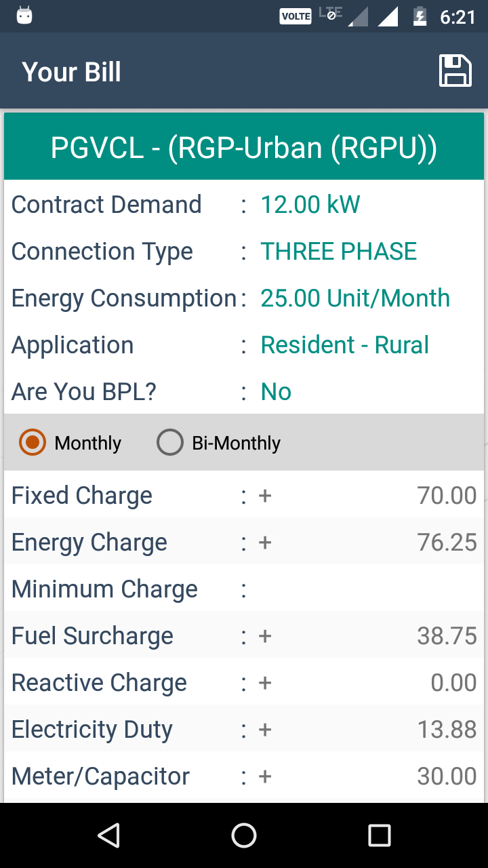Screen dimensions: 488x868
Task: Tap the Meter/Capacitor amount 30.00
Action: coord(447,776)
